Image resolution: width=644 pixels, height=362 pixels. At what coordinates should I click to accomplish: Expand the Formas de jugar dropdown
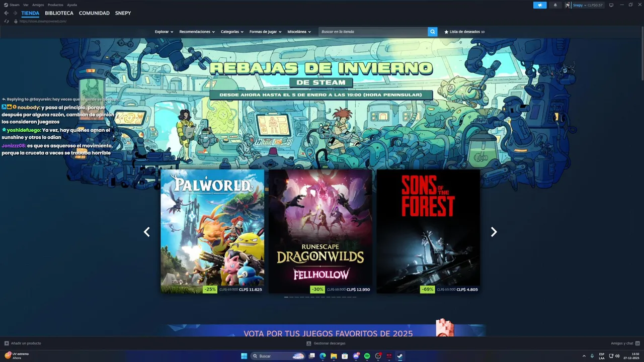click(265, 32)
